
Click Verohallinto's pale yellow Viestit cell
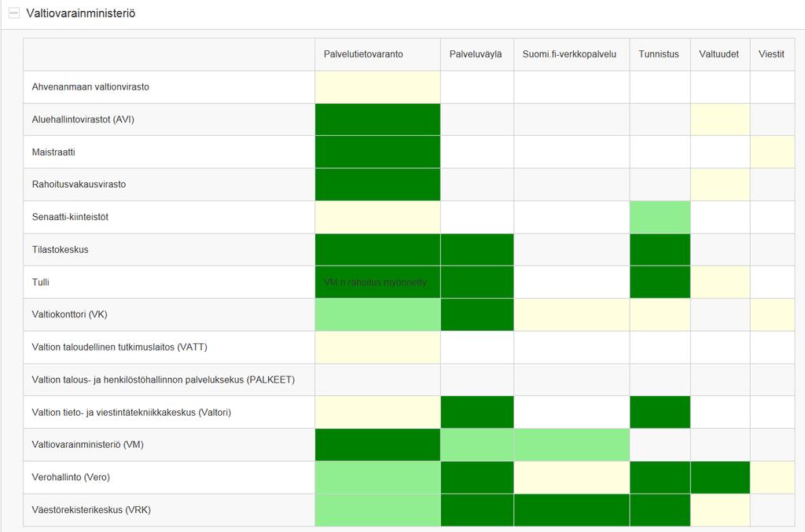click(x=773, y=477)
